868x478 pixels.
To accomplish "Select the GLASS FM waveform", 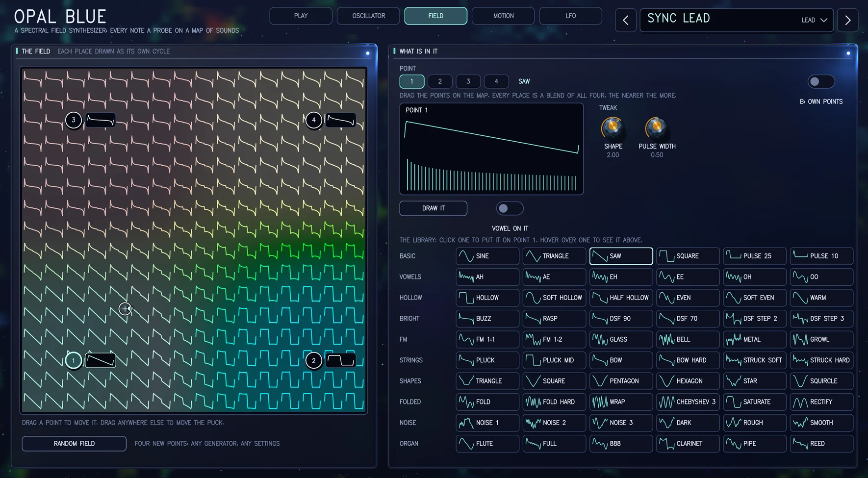I will coord(621,339).
